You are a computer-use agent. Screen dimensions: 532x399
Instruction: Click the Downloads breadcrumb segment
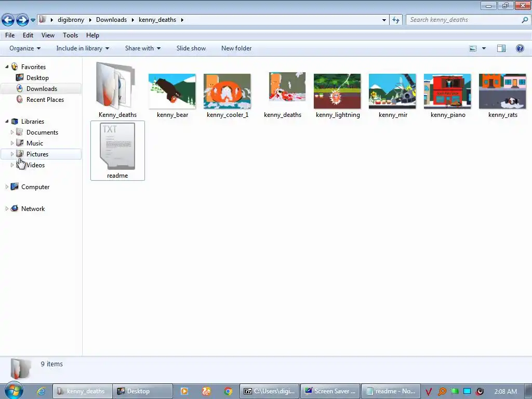(x=111, y=20)
